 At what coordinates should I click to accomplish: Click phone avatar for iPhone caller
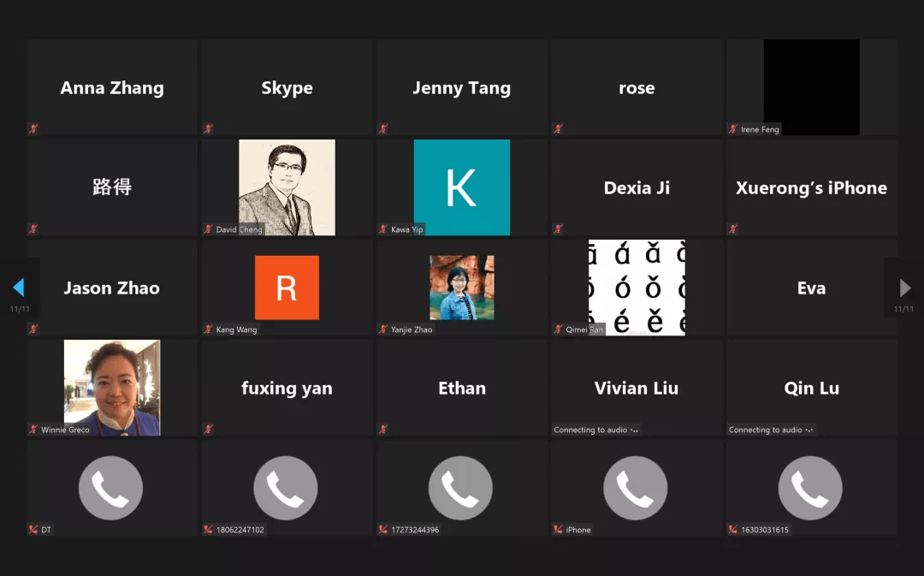click(x=636, y=488)
